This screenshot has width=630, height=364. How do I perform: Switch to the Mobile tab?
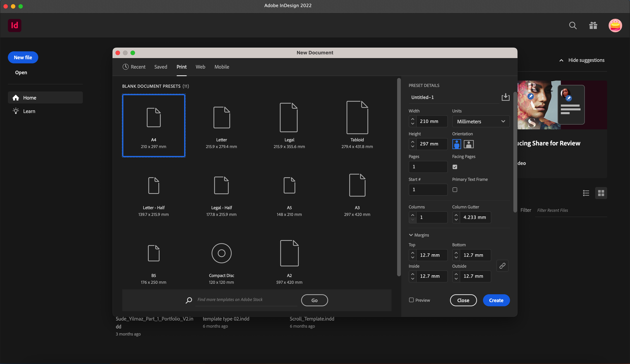click(222, 67)
